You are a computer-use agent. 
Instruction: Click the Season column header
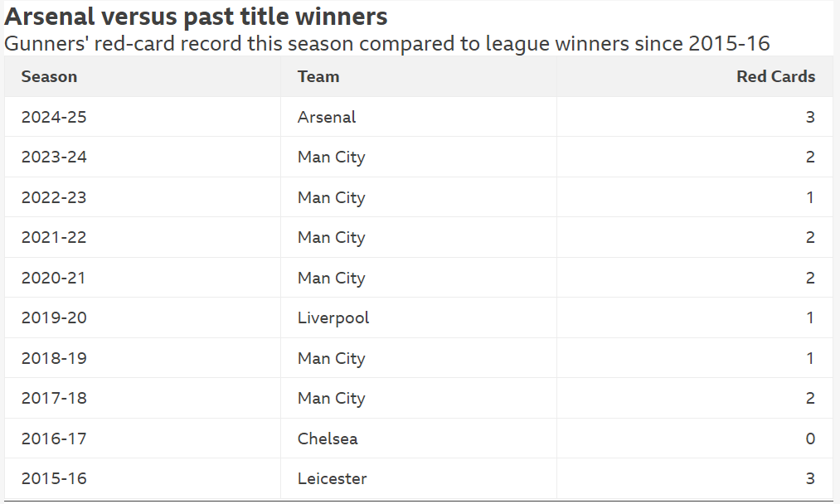49,77
